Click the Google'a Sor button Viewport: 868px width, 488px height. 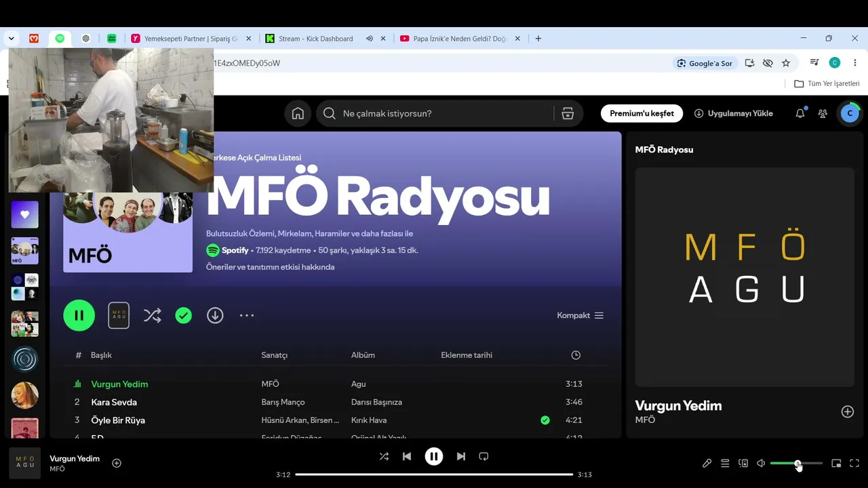[x=705, y=63]
